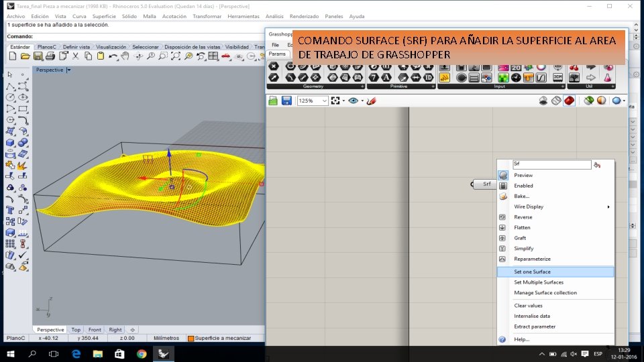Image resolution: width=644 pixels, height=362 pixels.
Task: Undo the last action in Rhino
Action: coord(113,56)
